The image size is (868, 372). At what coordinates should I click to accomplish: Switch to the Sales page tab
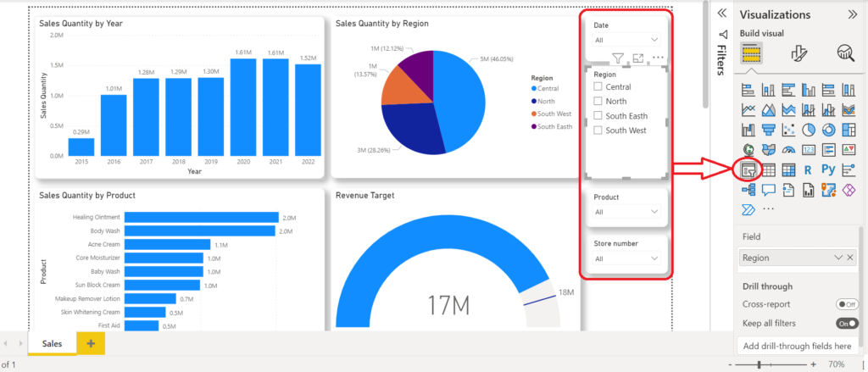pos(52,344)
